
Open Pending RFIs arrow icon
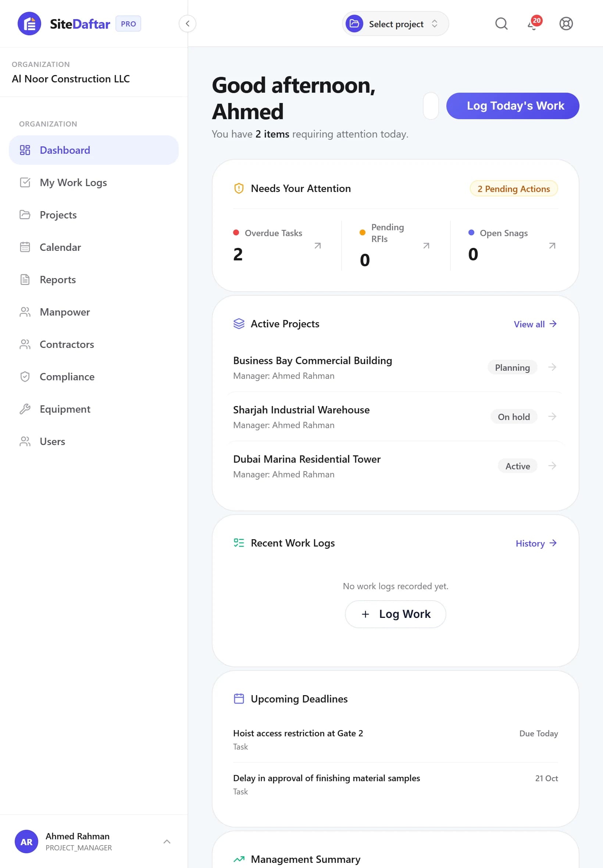[427, 246]
